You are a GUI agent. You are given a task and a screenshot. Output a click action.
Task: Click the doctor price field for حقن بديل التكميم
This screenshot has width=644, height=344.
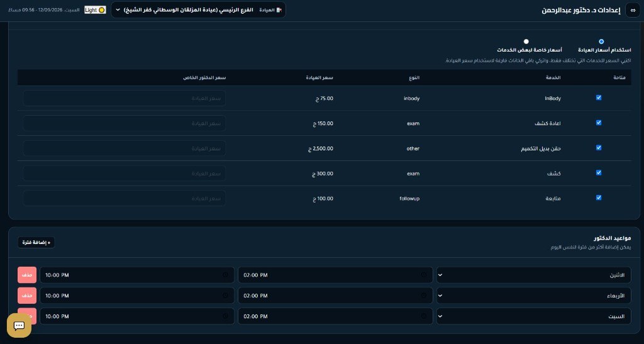125,148
